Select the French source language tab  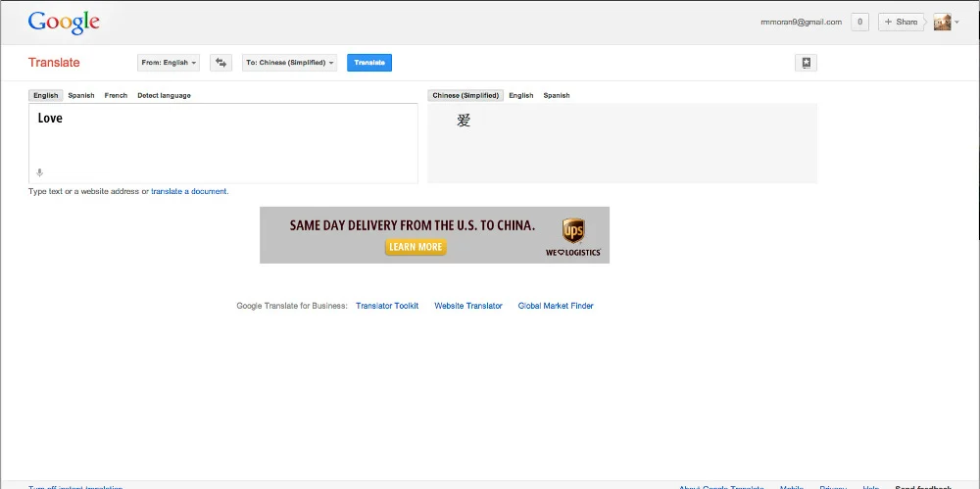click(116, 96)
